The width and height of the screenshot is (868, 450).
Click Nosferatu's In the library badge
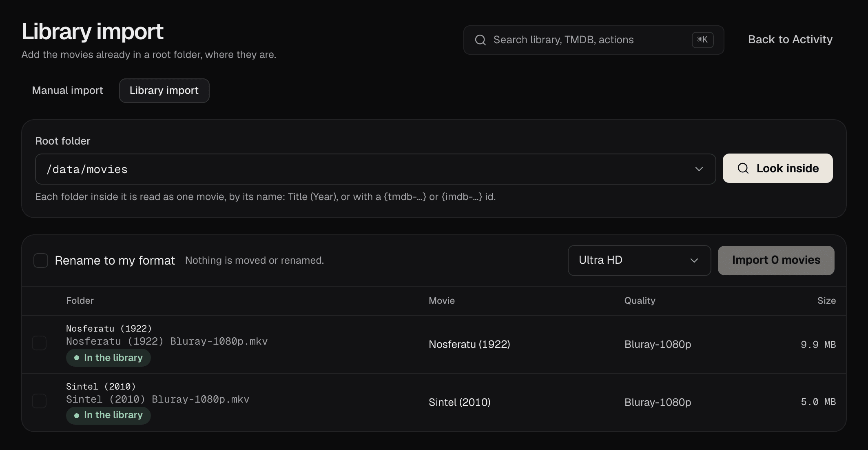click(108, 358)
